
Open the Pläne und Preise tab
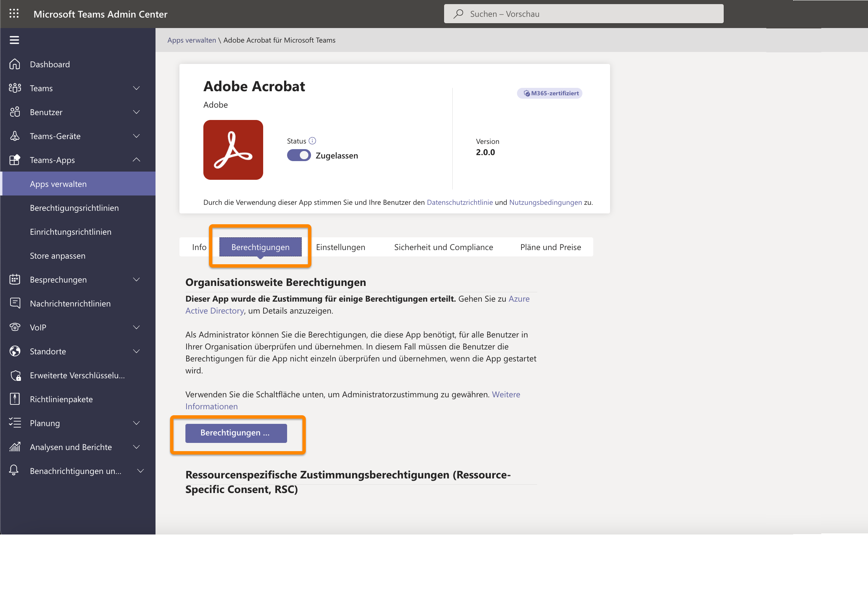[x=550, y=247]
